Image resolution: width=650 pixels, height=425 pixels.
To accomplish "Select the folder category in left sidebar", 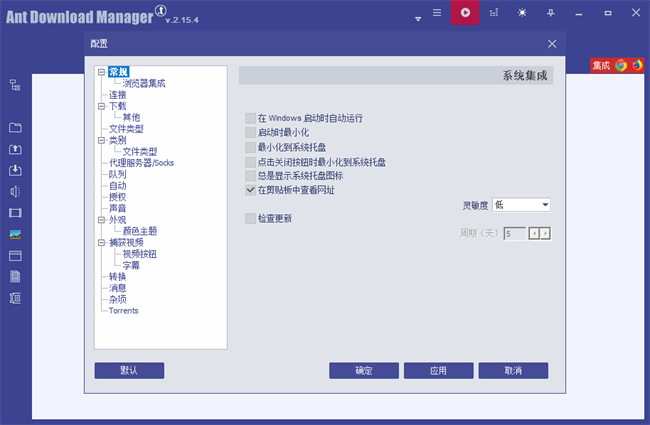I will 15,128.
